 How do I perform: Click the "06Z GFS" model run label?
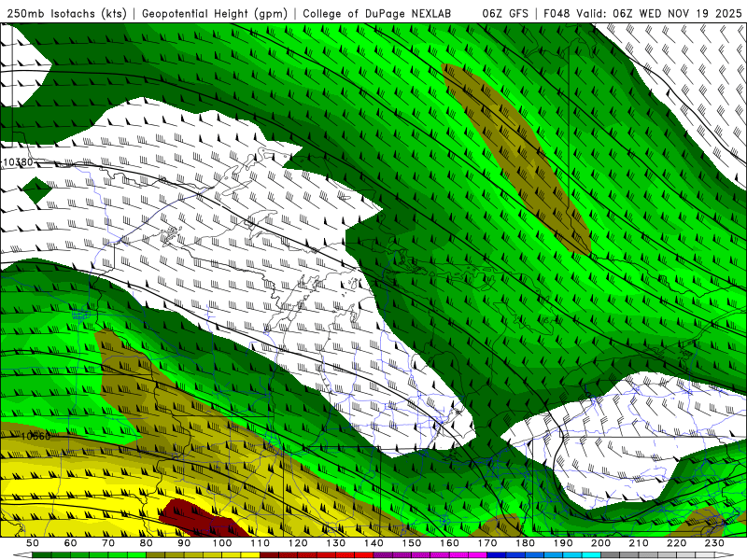505,14
